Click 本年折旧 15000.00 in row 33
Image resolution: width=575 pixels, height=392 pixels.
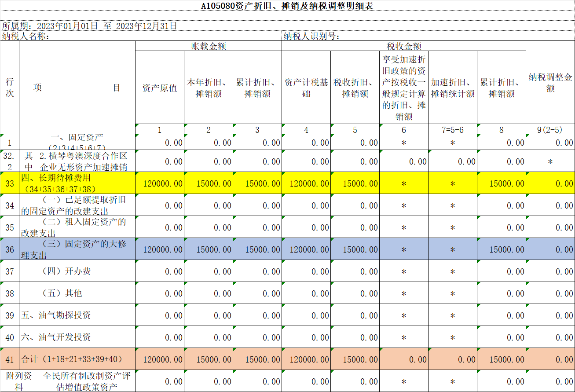[x=209, y=183]
